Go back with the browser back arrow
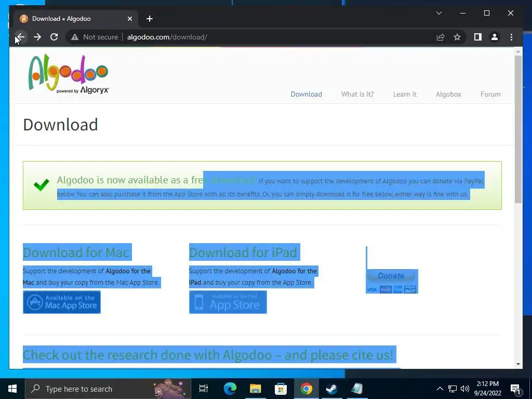Image resolution: width=532 pixels, height=399 pixels. pyautogui.click(x=20, y=37)
